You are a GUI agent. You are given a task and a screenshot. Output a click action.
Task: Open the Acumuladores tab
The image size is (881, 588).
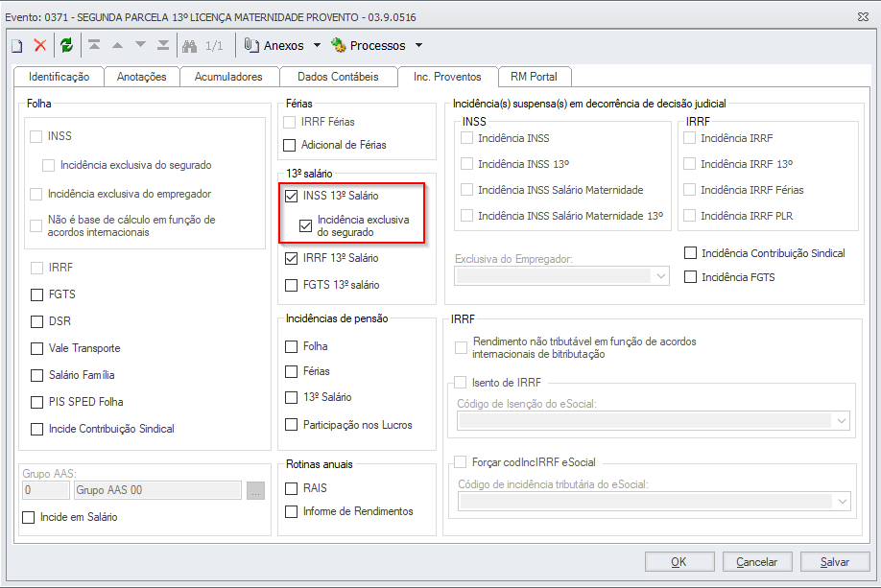[x=228, y=77]
